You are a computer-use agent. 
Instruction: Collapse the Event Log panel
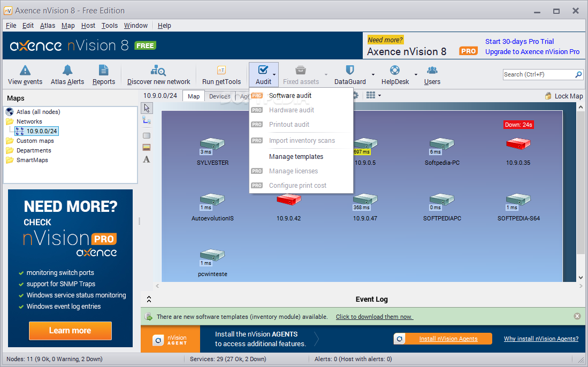149,299
